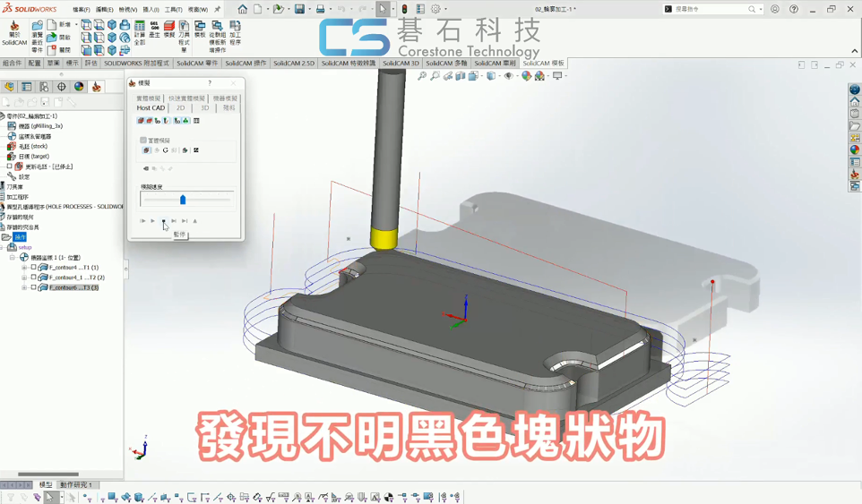Toggle the update stock (更新毛胚) checkbox
The image size is (862, 504).
(x=10, y=167)
